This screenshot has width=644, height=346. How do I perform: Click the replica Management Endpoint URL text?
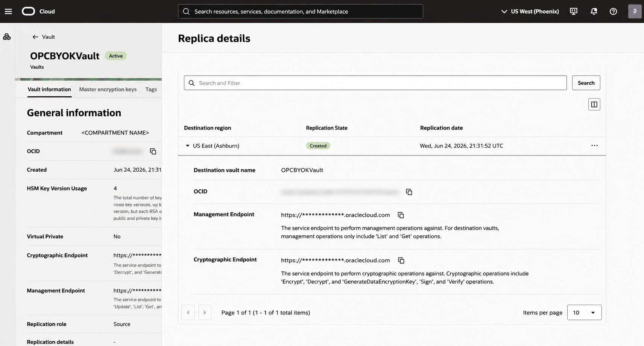[x=335, y=215]
